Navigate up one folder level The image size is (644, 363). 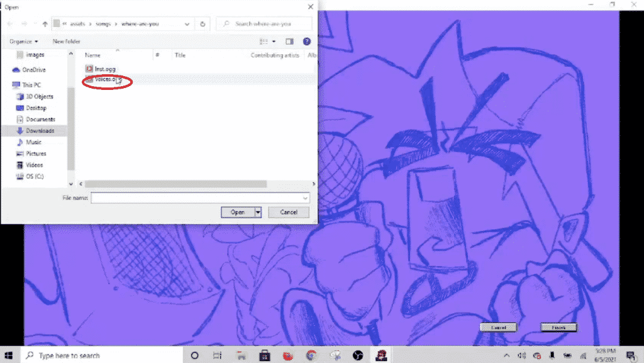tap(44, 24)
